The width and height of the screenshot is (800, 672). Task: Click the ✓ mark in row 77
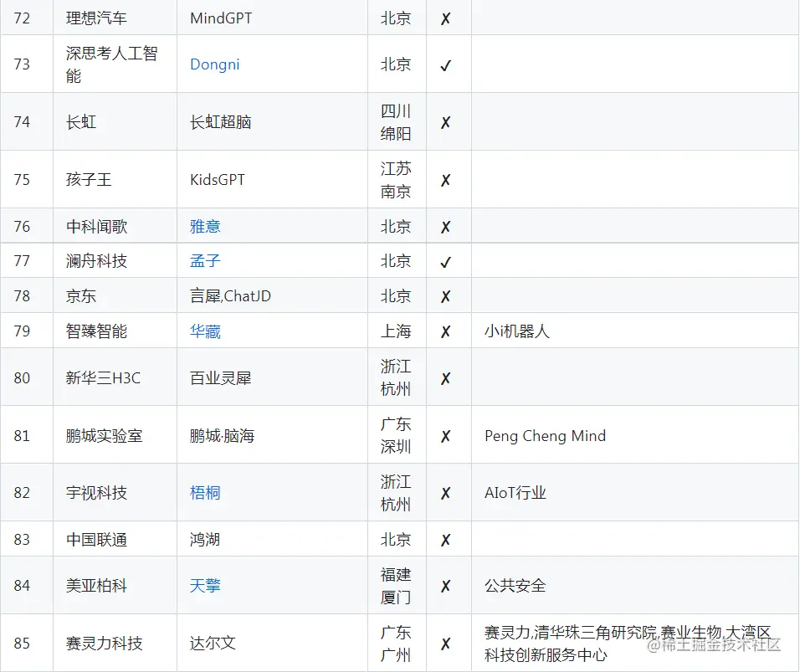coord(448,260)
